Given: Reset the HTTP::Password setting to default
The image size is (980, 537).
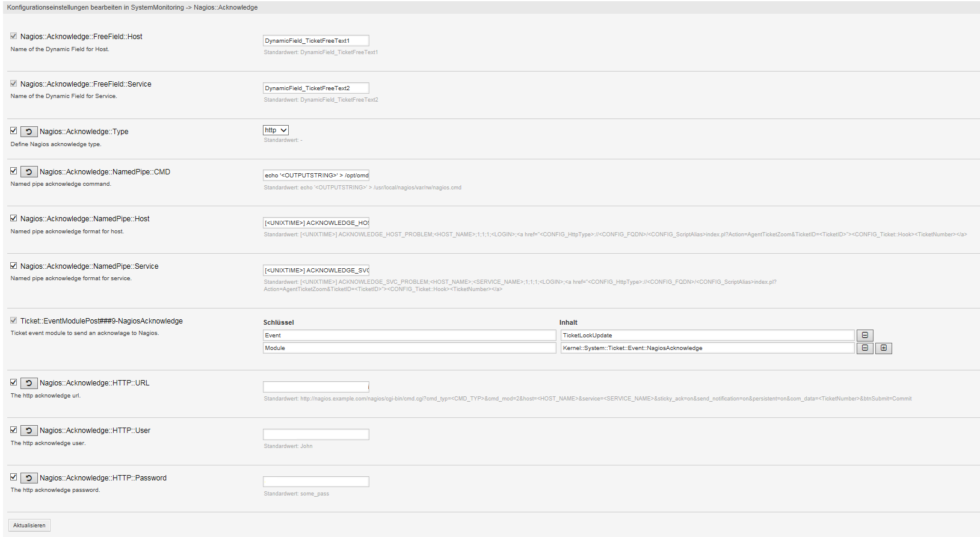Looking at the screenshot, I should (29, 478).
